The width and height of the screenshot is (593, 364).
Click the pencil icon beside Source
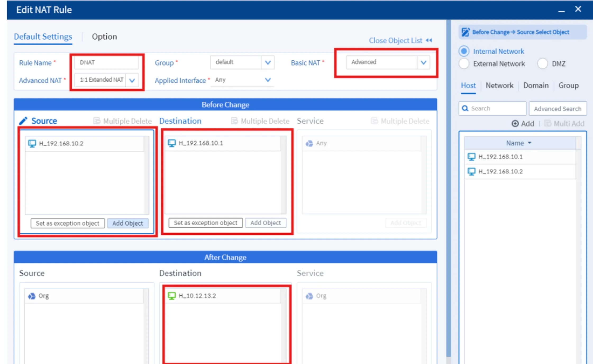(23, 121)
